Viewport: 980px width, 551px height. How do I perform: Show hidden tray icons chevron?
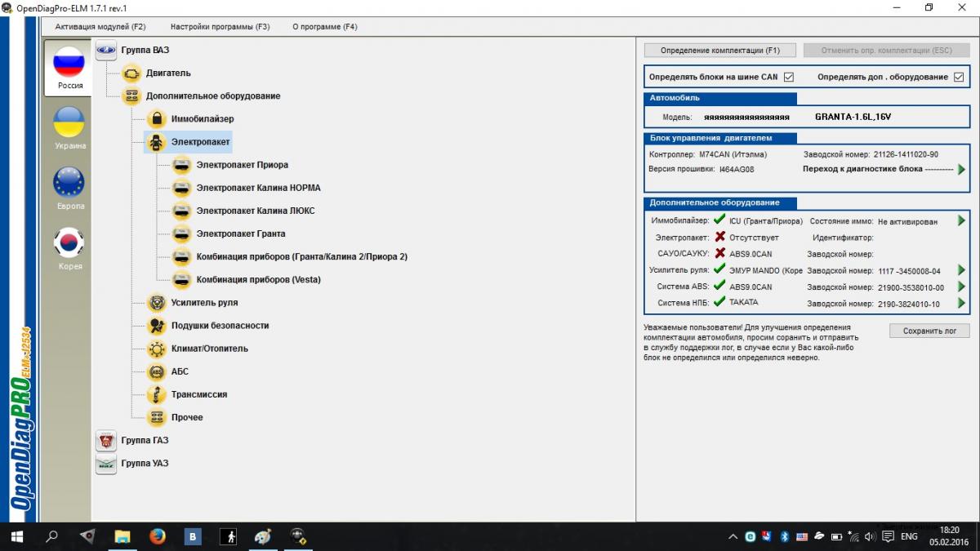point(733,536)
